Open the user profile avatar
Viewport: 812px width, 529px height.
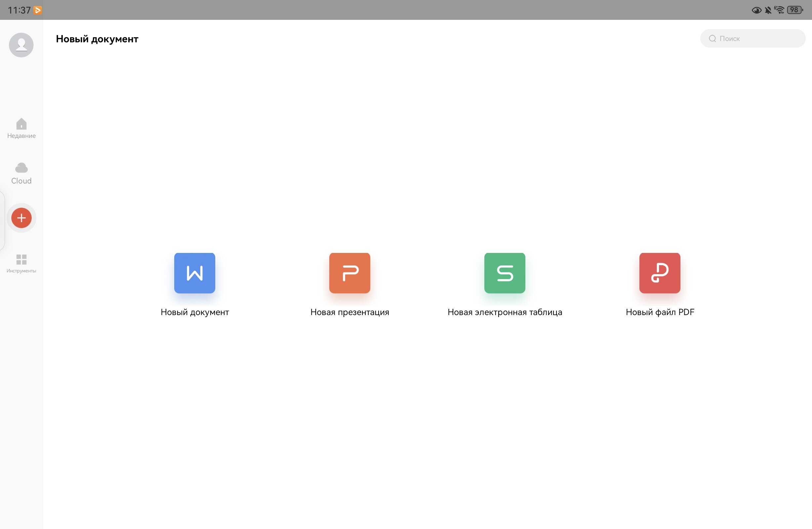(x=21, y=45)
